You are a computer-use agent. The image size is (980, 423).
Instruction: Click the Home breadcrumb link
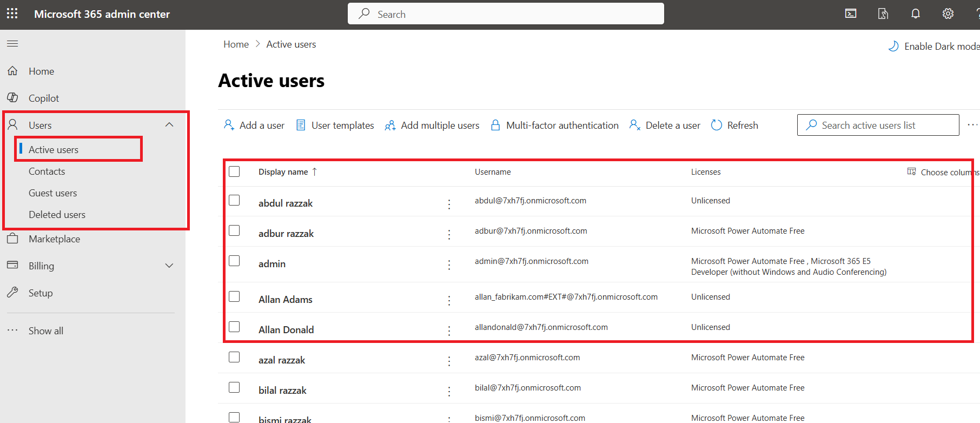pyautogui.click(x=236, y=44)
